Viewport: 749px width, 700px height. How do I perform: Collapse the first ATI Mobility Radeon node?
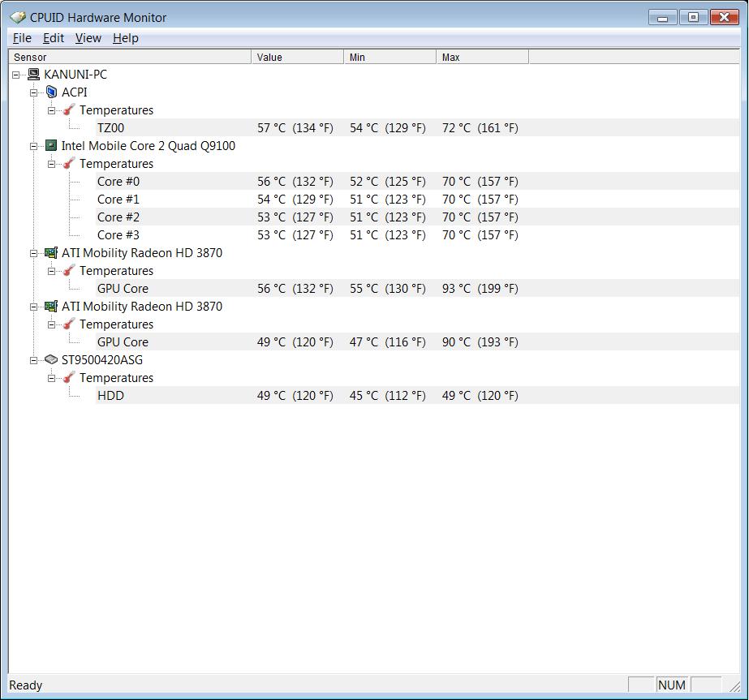[x=34, y=253]
